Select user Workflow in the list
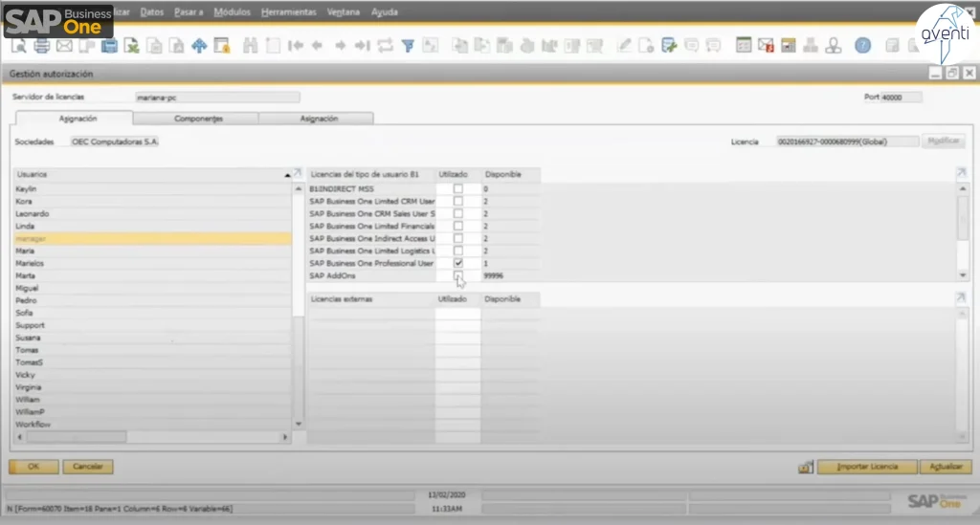 152,425
